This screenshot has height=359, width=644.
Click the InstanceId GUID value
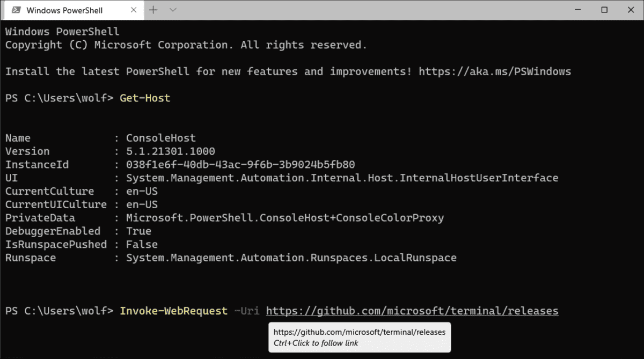pyautogui.click(x=240, y=164)
